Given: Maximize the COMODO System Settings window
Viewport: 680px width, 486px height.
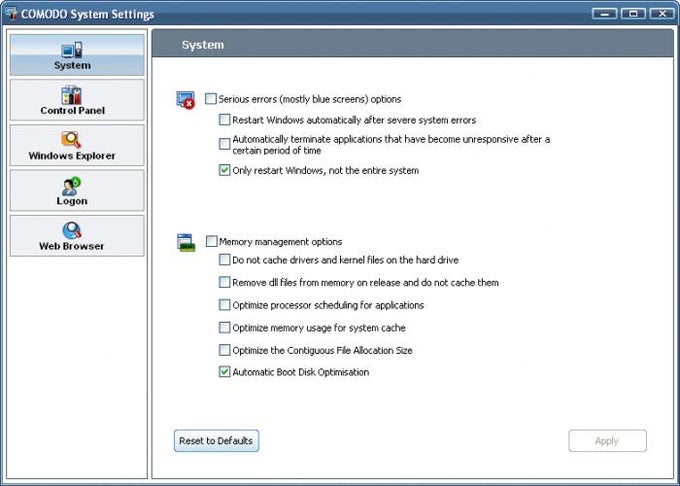Looking at the screenshot, I should 633,14.
